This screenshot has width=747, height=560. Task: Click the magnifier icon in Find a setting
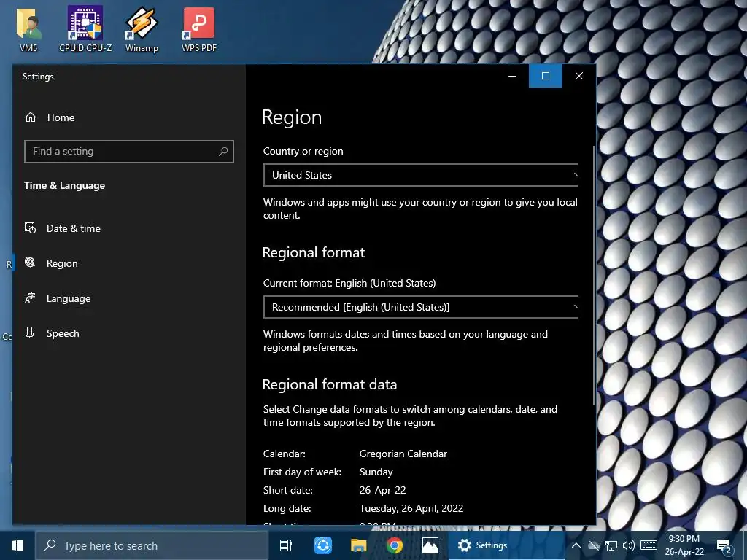click(223, 152)
